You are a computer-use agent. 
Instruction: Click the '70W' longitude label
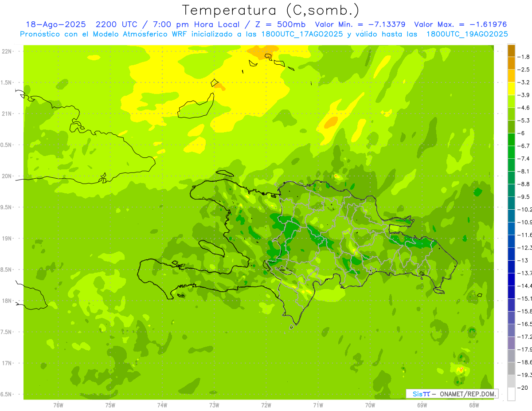pyautogui.click(x=370, y=405)
